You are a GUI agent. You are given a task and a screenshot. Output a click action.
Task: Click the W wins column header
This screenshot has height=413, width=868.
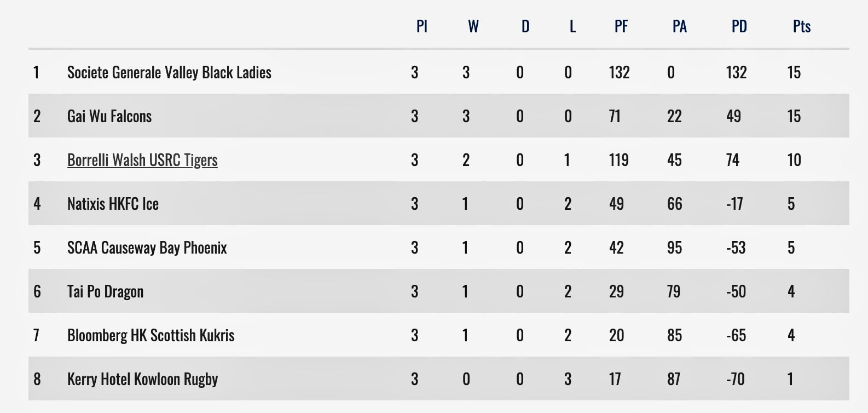(473, 26)
